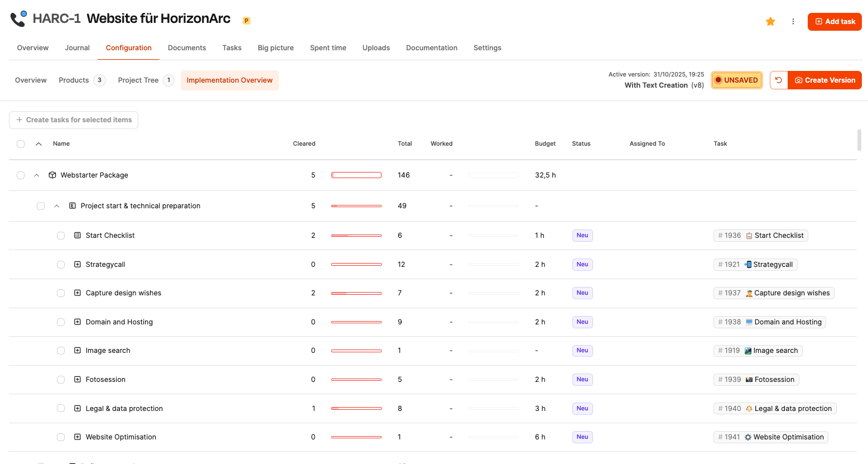Open the Project Tree sub-tab
This screenshot has width=868, height=464.
138,80
